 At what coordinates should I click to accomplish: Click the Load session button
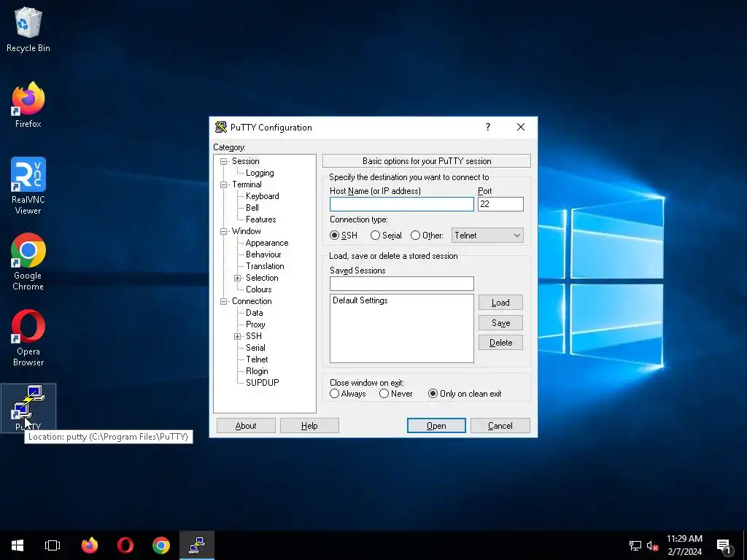500,303
